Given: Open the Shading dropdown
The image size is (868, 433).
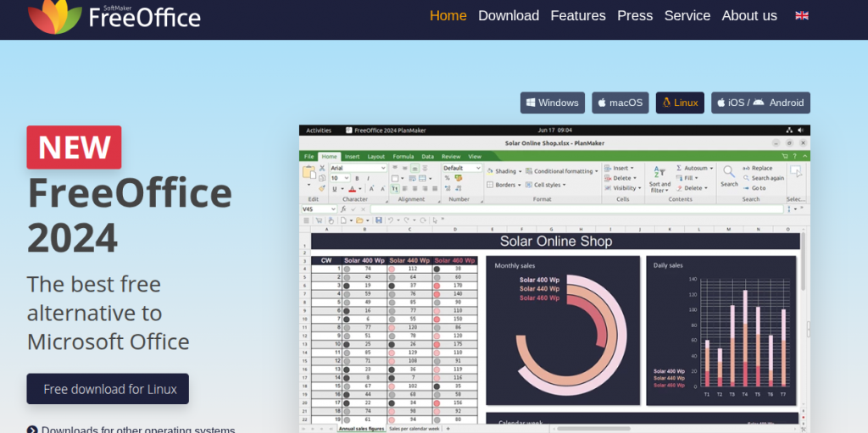Looking at the screenshot, I should [x=504, y=172].
